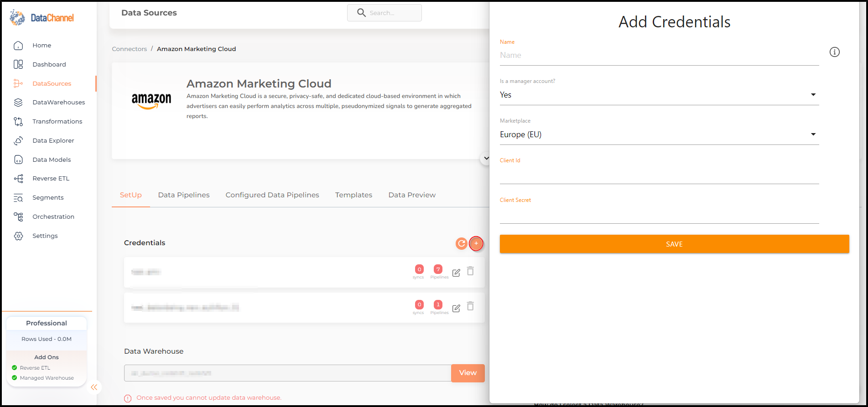Click the Professional plan label
Viewport: 868px width, 407px height.
[47, 323]
